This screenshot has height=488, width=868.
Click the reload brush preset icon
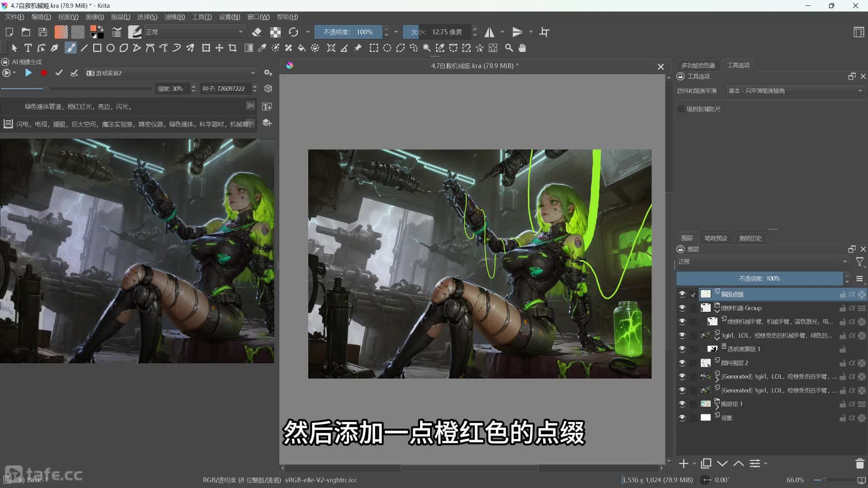(293, 32)
